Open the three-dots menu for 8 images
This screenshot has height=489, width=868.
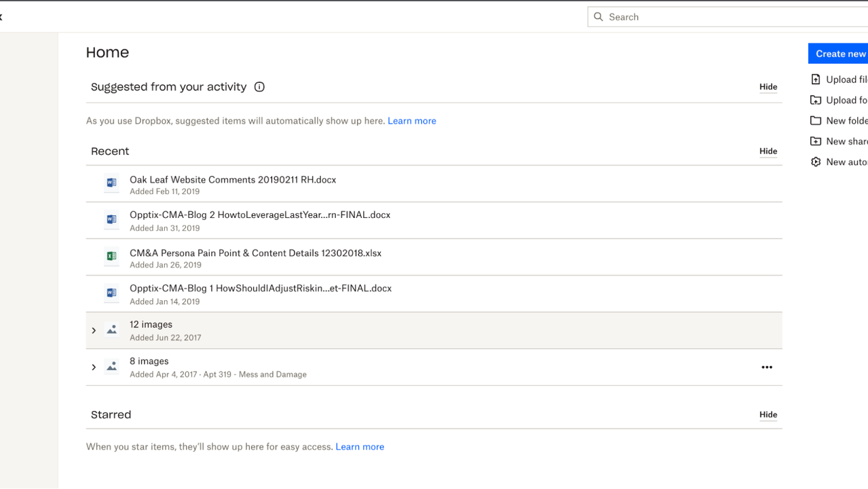[766, 367]
